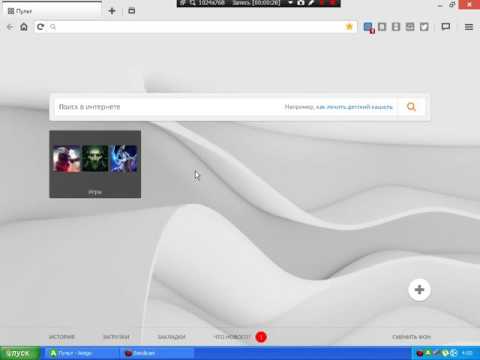Click the red notification badge by ЧТО НОВОГО
480x360 pixels.
tap(261, 337)
